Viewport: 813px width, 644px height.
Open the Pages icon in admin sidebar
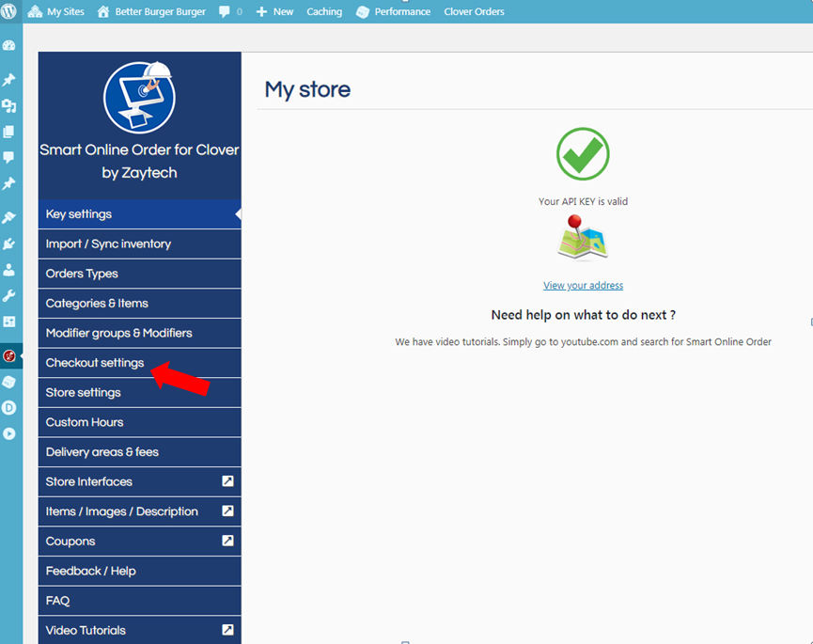(x=8, y=132)
